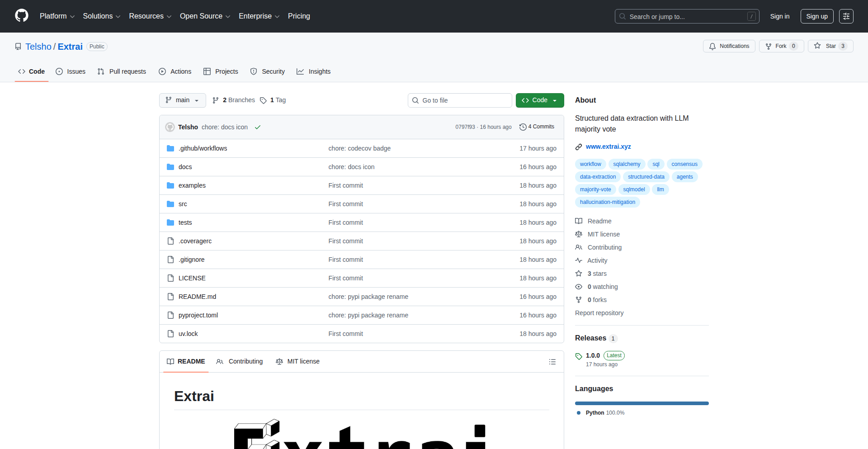The width and height of the screenshot is (868, 449).
Task: Click the README outline list icon
Action: pos(552,362)
